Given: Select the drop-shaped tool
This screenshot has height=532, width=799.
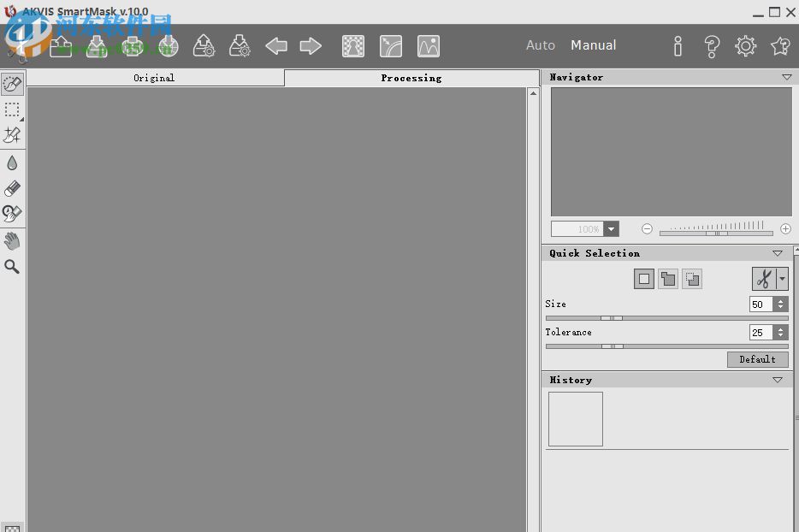Looking at the screenshot, I should pyautogui.click(x=12, y=163).
